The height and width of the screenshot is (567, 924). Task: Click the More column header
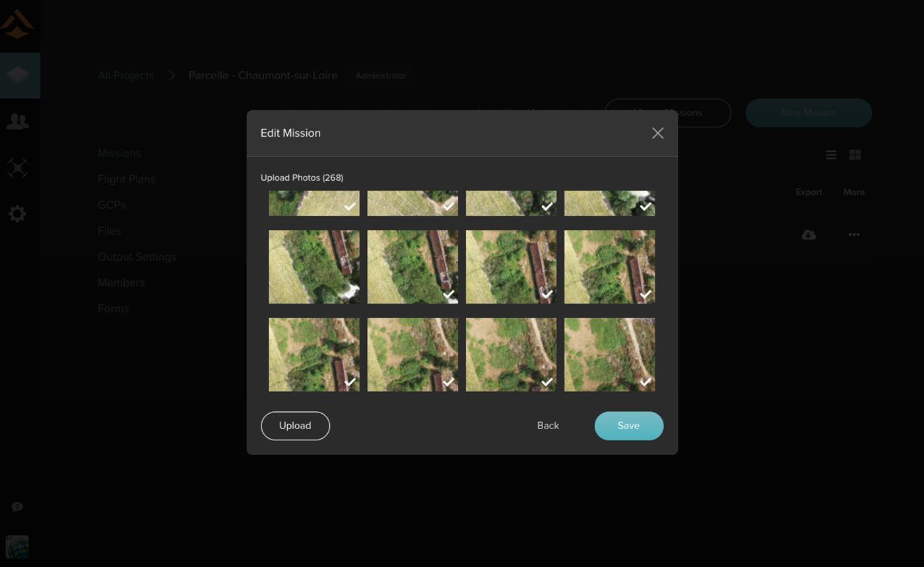(x=854, y=192)
